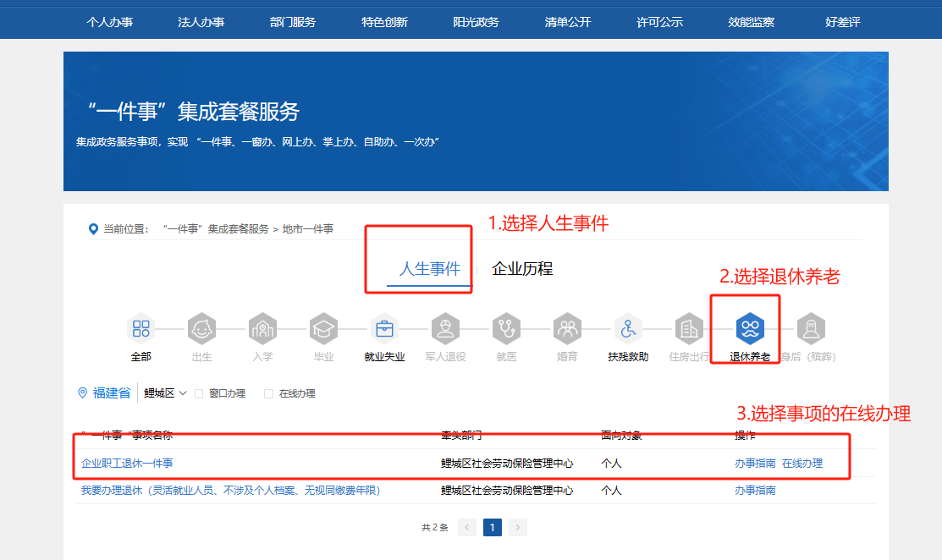The height and width of the screenshot is (560, 942).
Task: Choose the 婚育 marriage icon
Action: pyautogui.click(x=567, y=328)
